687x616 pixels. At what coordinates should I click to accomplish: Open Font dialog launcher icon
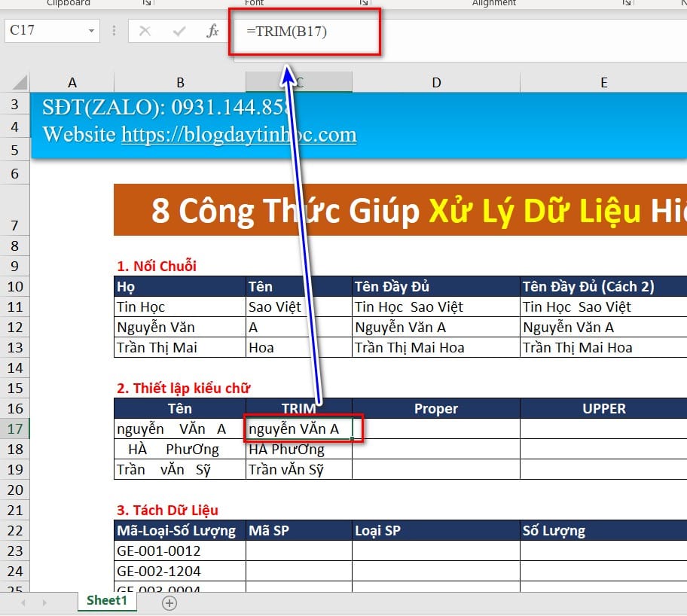click(363, 2)
